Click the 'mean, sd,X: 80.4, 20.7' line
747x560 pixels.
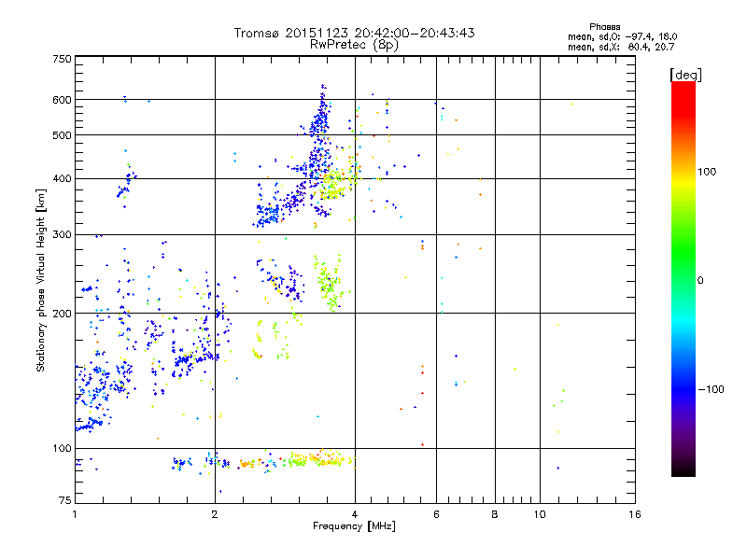pyautogui.click(x=621, y=47)
